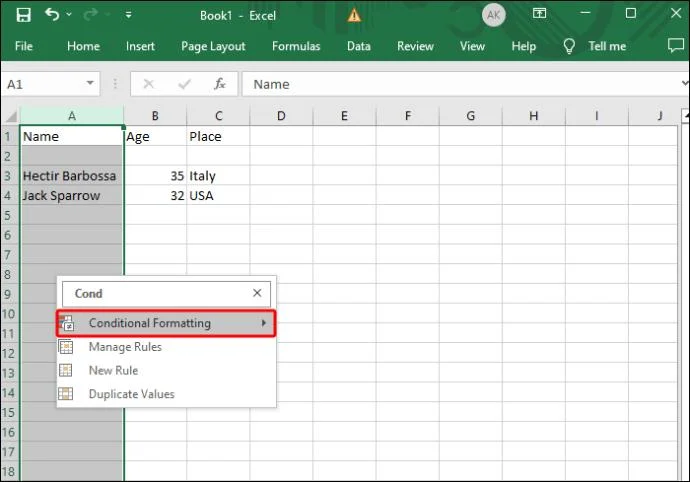This screenshot has width=690, height=482.
Task: Open the Tell me lightbulb icon
Action: tap(570, 46)
